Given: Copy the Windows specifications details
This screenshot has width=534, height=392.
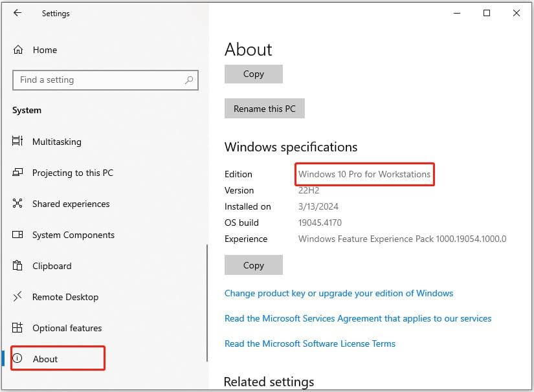Looking at the screenshot, I should (x=253, y=265).
